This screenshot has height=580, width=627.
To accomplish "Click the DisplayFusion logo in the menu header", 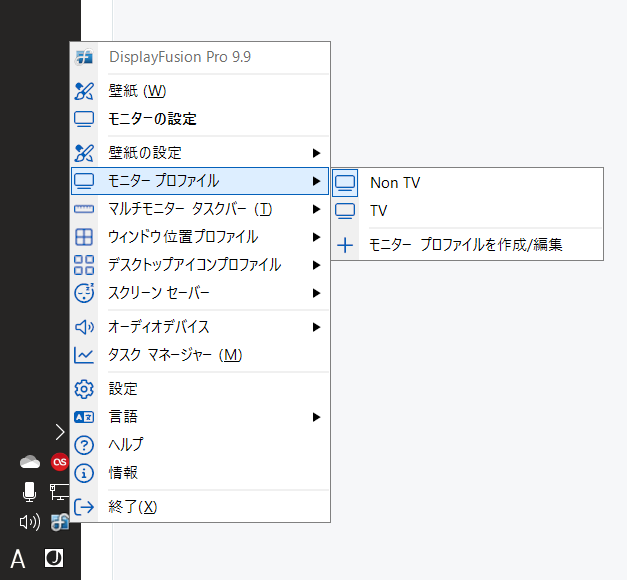I will coord(84,57).
